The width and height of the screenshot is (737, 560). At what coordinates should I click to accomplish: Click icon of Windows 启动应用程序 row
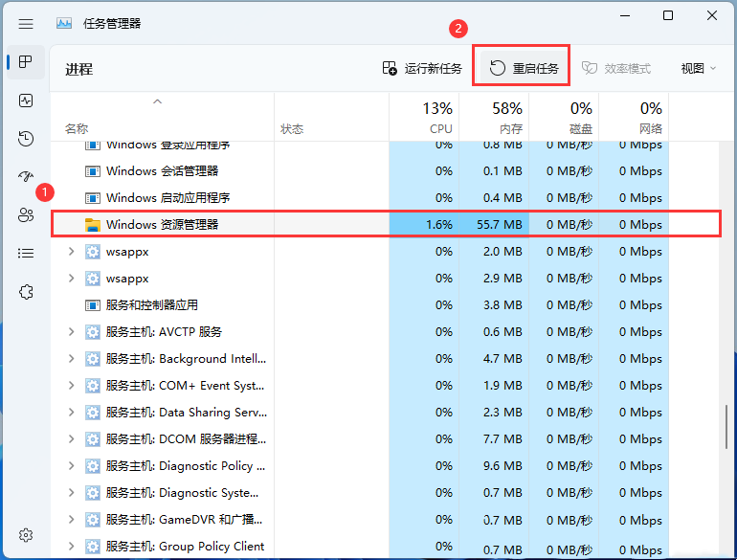point(93,198)
